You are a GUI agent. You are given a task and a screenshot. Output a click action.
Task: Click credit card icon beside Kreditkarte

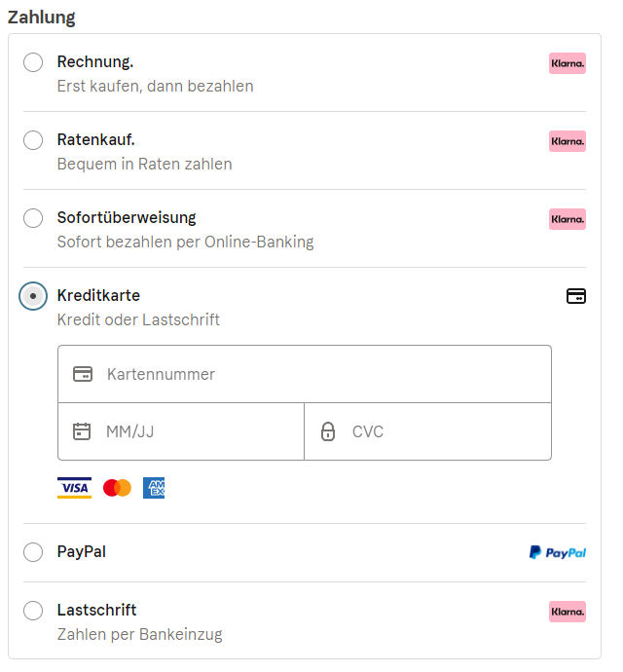tap(576, 296)
